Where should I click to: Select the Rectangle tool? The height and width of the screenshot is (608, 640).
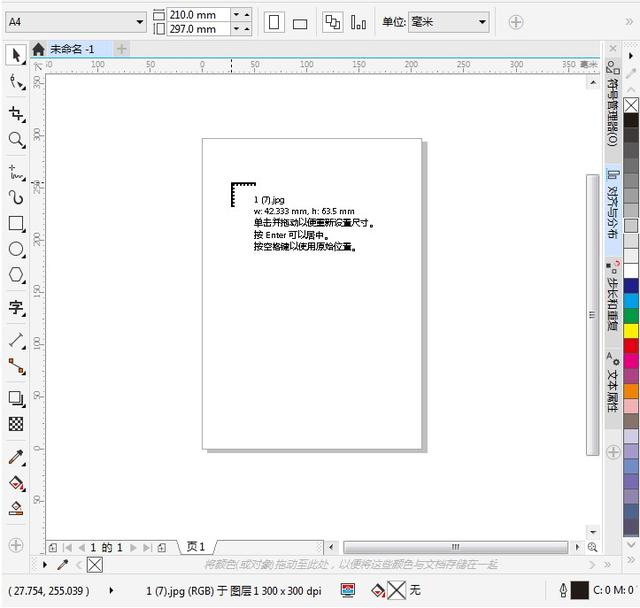pyautogui.click(x=16, y=224)
